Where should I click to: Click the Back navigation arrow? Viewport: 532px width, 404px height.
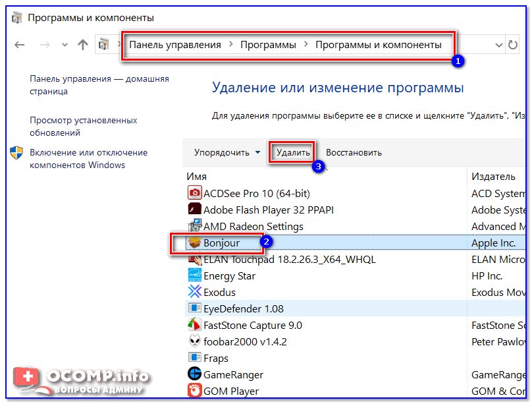pyautogui.click(x=19, y=44)
